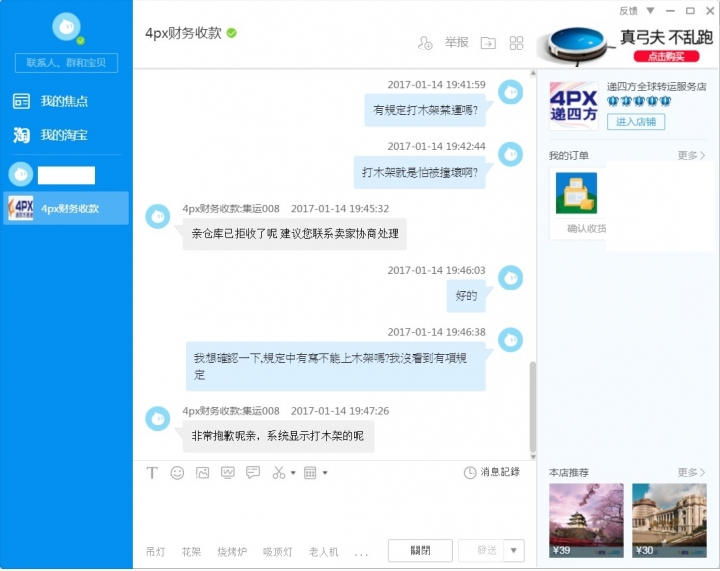
Task: Click the 联系人、群和宝贝 search box
Action: [66, 63]
